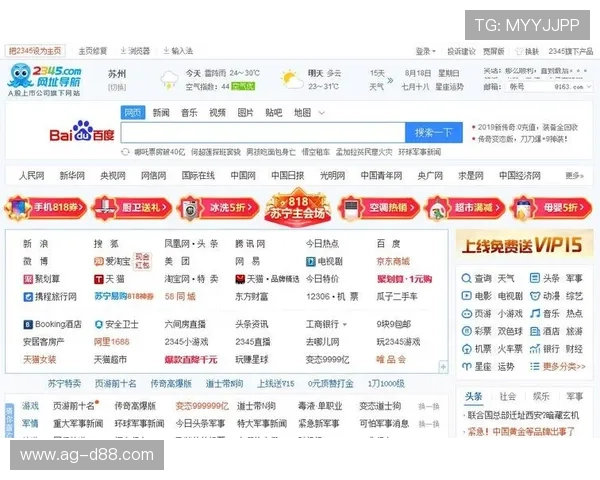Image resolution: width=600 pixels, height=480 pixels.
Task: Click the 银行 chart icon in sidebar
Action: [535, 349]
